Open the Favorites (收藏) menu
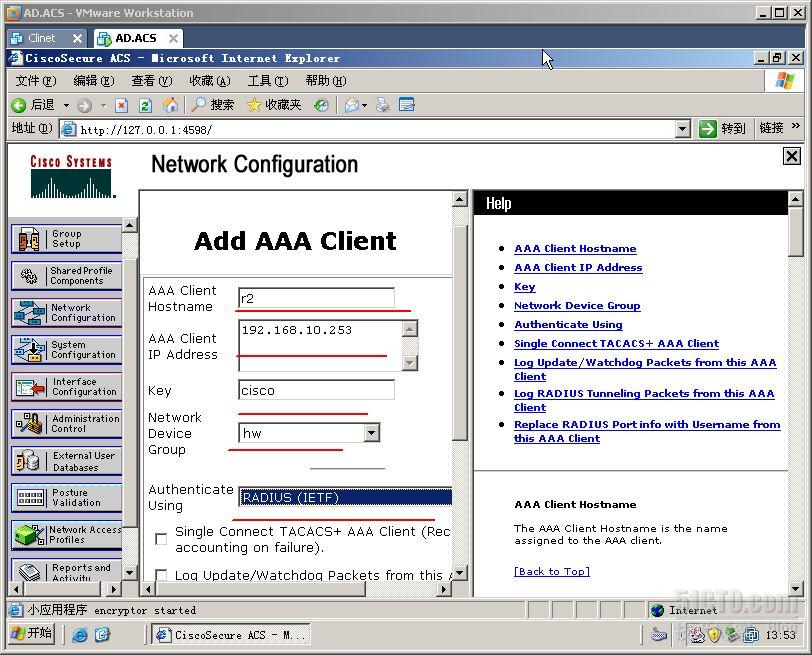This screenshot has width=812, height=655. click(210, 81)
